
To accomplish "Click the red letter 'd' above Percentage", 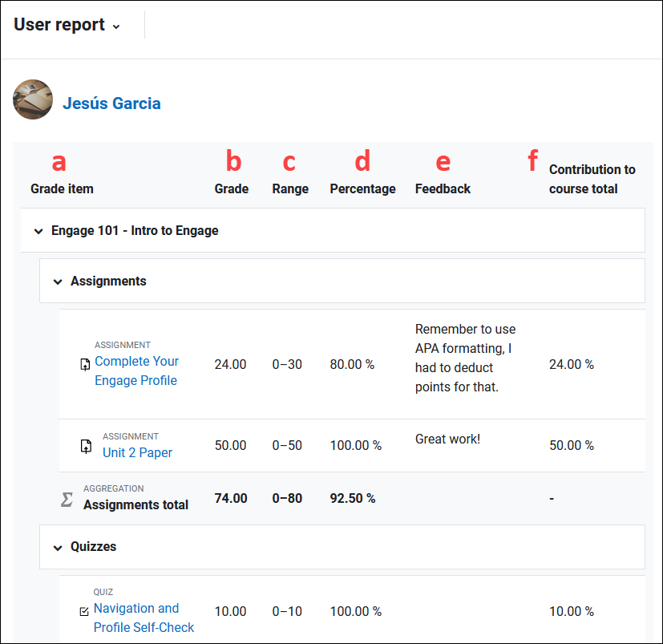I will [x=362, y=161].
